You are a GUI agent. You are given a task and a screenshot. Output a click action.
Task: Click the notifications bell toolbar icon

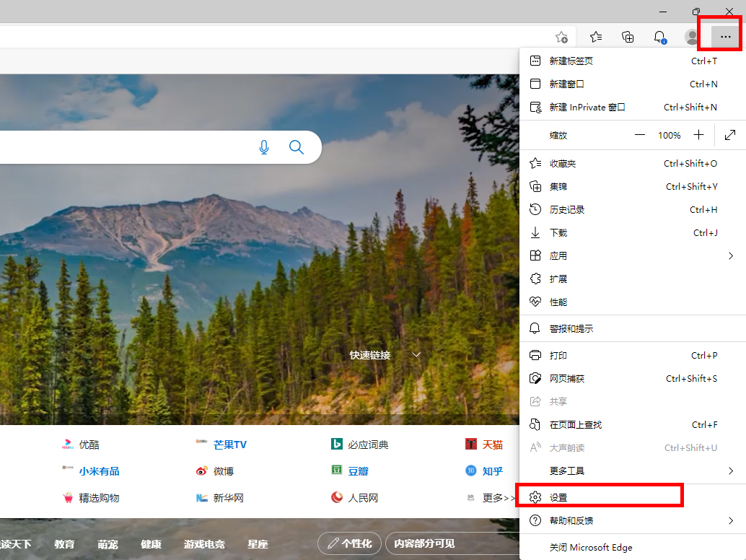(659, 37)
